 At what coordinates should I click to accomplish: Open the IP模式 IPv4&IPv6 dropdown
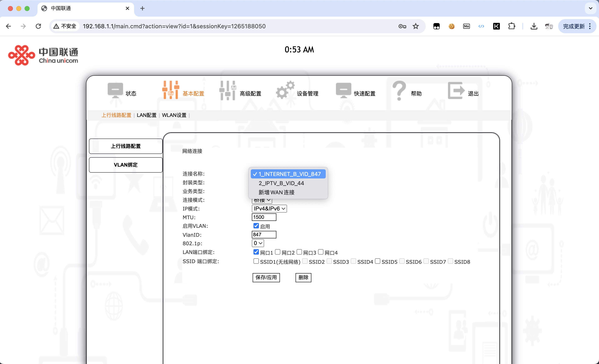click(269, 209)
